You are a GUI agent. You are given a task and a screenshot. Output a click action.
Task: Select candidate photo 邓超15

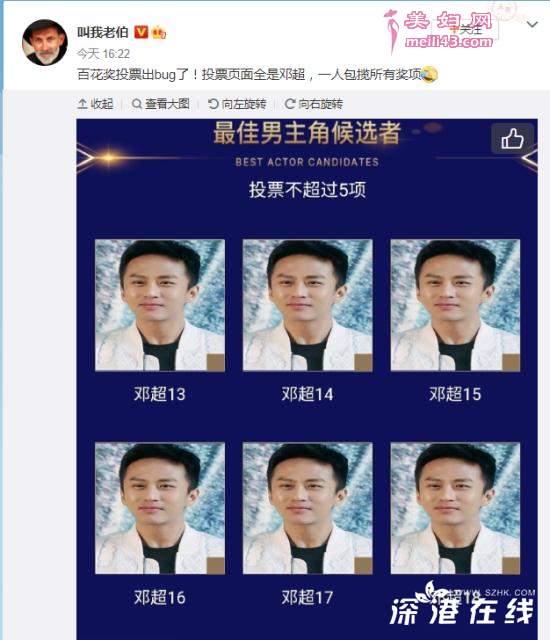(x=455, y=305)
